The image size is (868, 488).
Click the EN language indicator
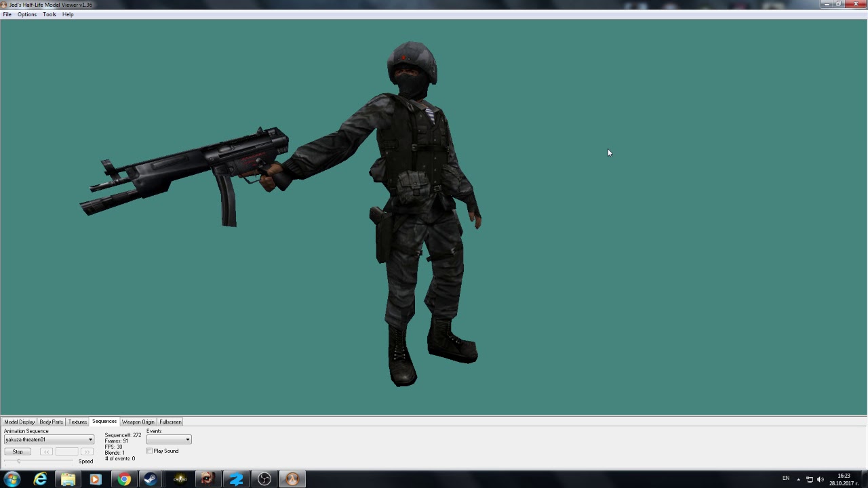(786, 479)
